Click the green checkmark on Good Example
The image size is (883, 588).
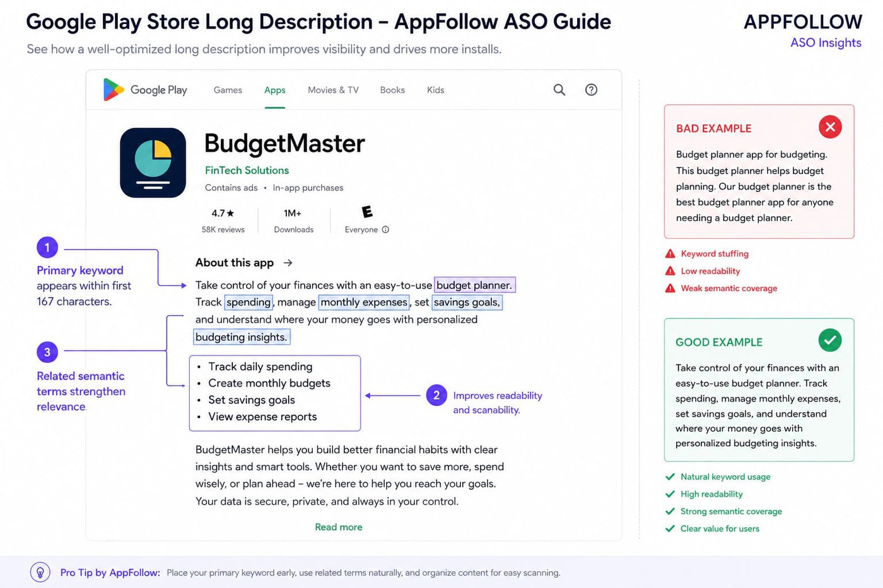(x=830, y=340)
